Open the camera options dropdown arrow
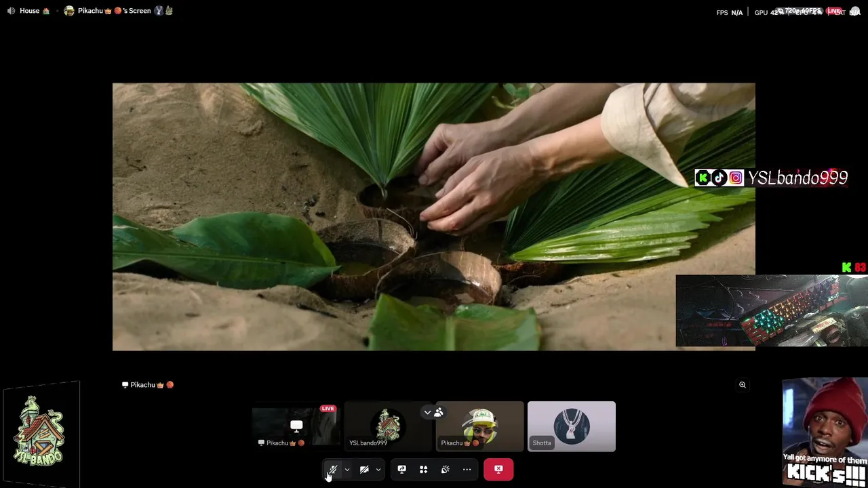The image size is (868, 488). [378, 469]
